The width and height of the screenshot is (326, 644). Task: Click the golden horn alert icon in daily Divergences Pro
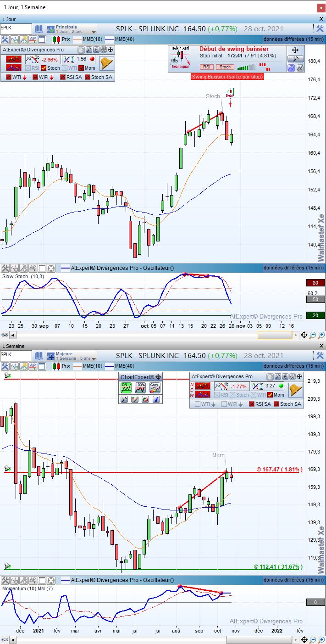[106, 63]
